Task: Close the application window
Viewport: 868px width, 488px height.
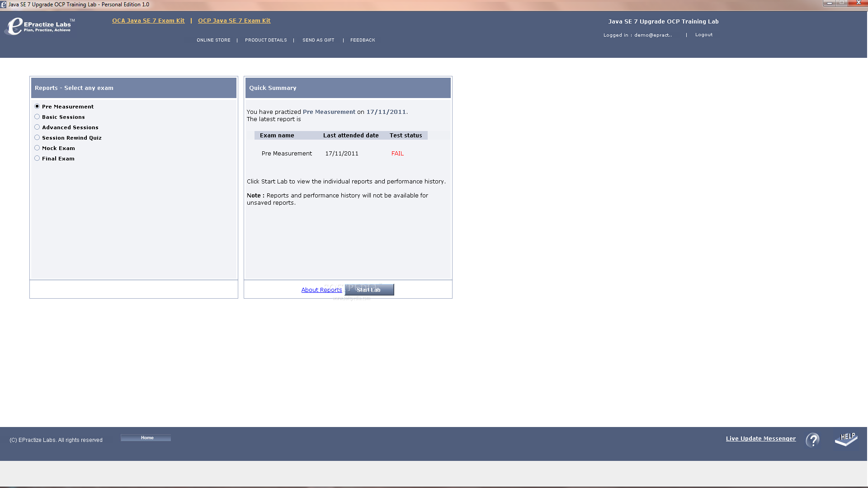Action: pos(858,3)
